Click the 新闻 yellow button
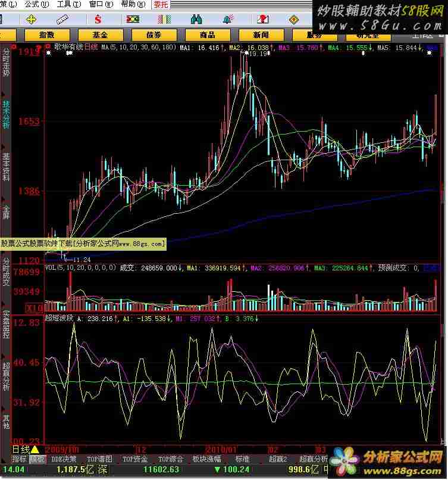This screenshot has width=448, height=480. (x=261, y=35)
